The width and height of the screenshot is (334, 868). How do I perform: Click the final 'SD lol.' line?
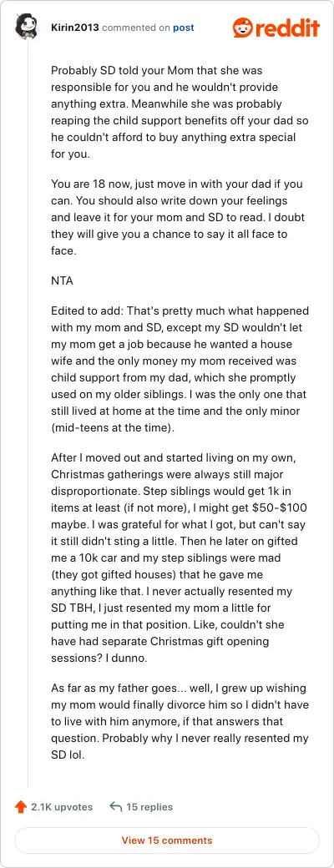point(68,754)
